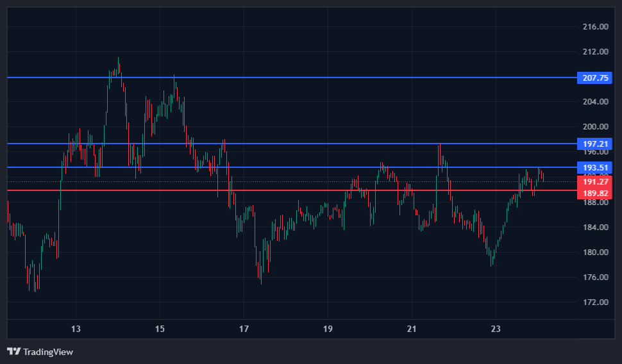The image size is (622, 364).
Task: Click the red 191.27 current price label
Action: [595, 181]
